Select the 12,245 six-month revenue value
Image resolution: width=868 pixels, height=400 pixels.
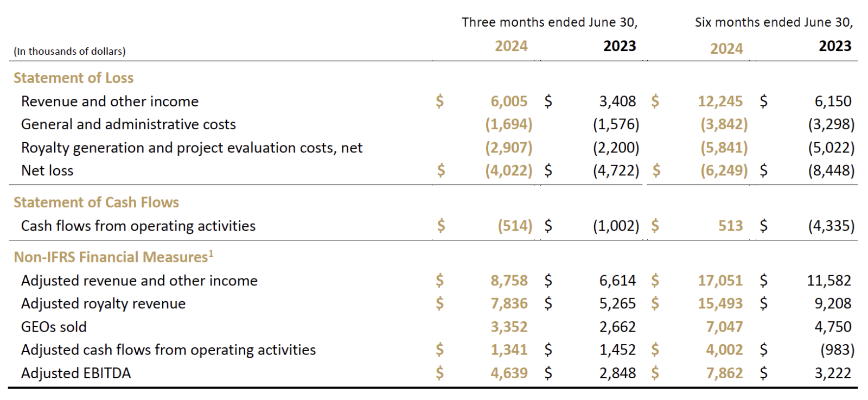[x=720, y=101]
